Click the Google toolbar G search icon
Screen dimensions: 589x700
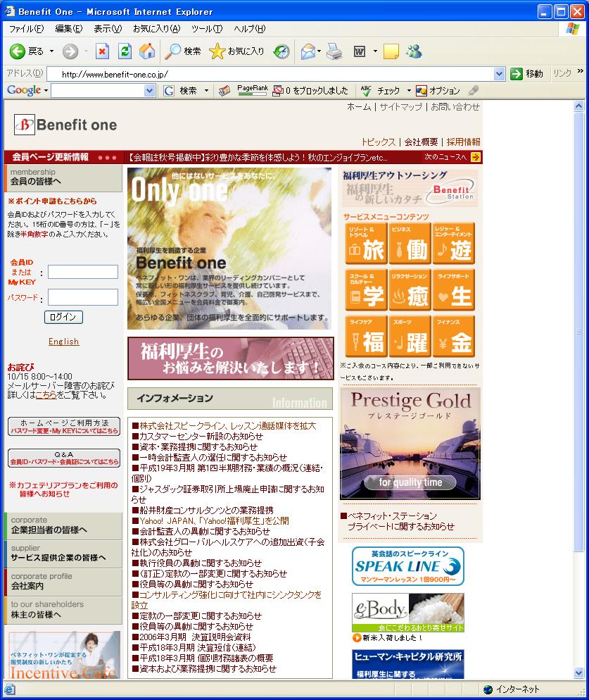pyautogui.click(x=169, y=91)
